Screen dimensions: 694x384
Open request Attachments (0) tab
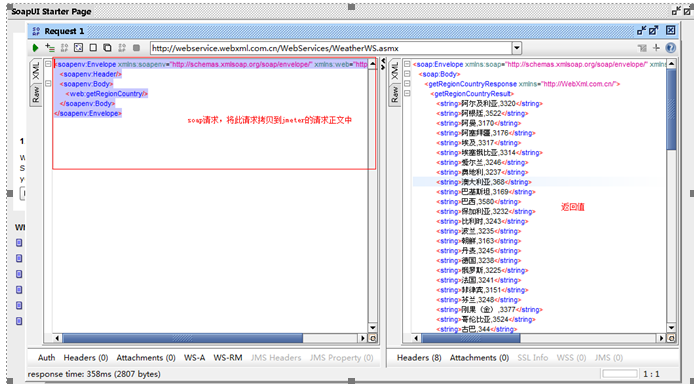(146, 357)
